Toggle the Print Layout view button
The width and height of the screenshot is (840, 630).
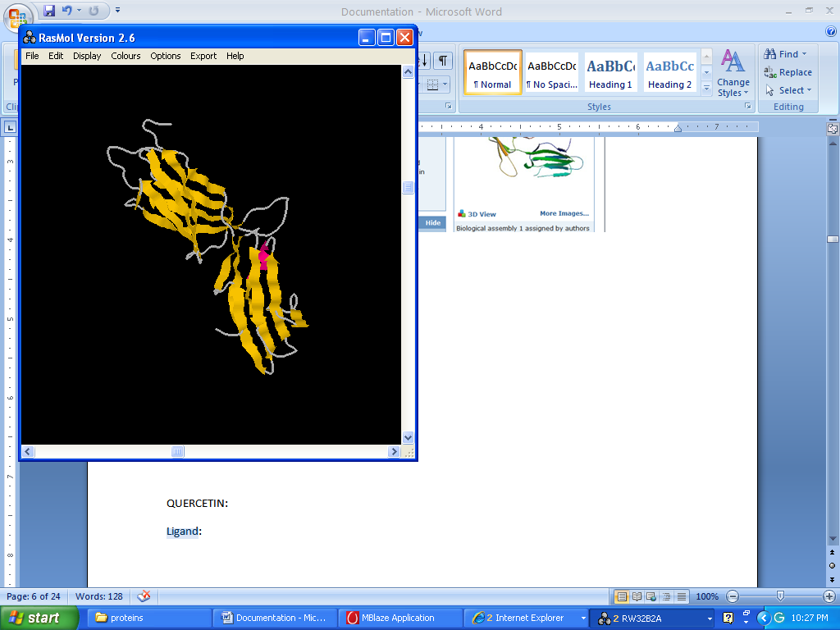pos(622,596)
